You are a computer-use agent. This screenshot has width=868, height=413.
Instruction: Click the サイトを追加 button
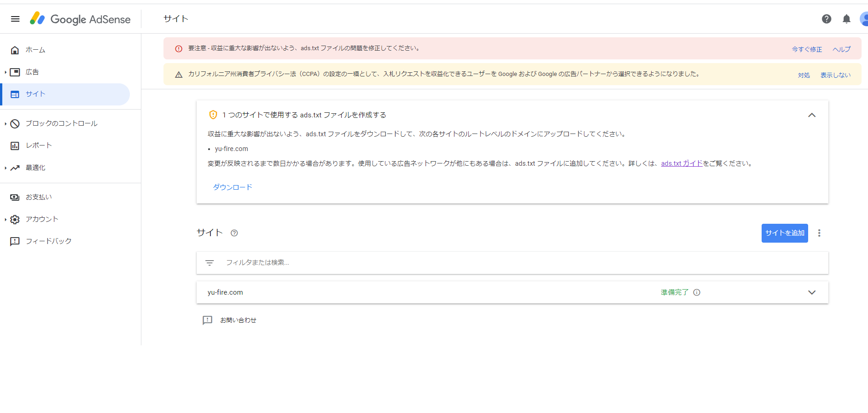point(784,233)
